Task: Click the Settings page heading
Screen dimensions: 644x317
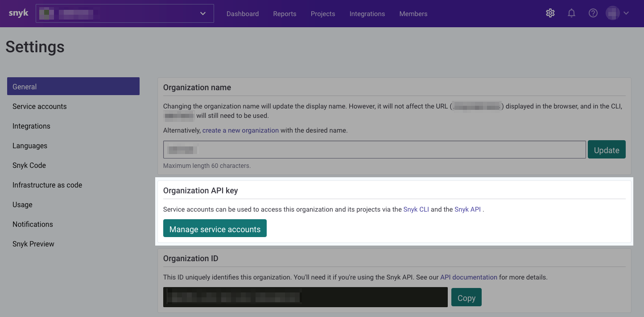Action: point(35,47)
